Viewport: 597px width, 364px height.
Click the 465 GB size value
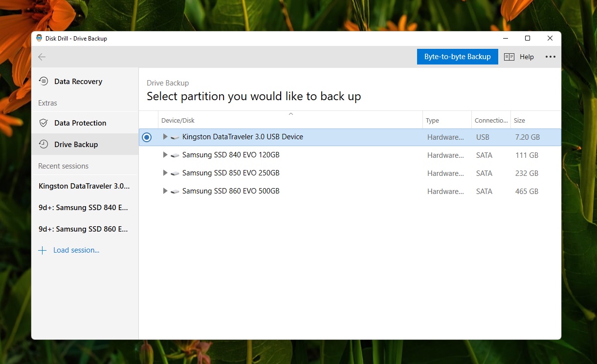click(527, 192)
